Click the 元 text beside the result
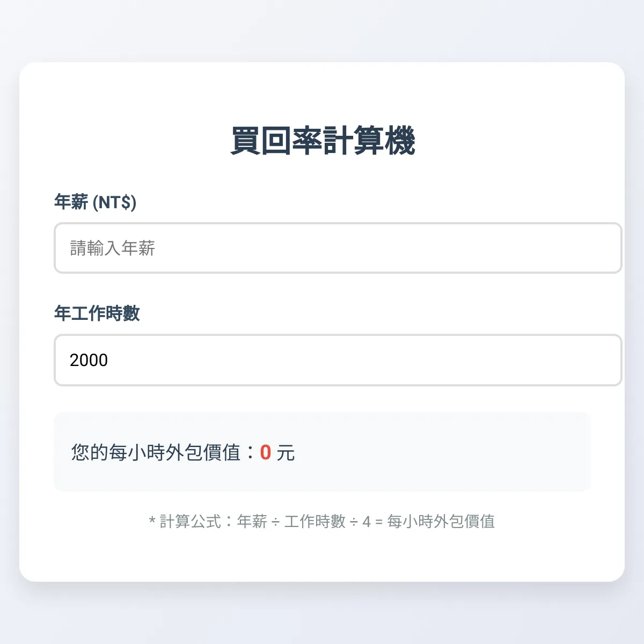Viewport: 644px width, 644px height. [x=286, y=452]
